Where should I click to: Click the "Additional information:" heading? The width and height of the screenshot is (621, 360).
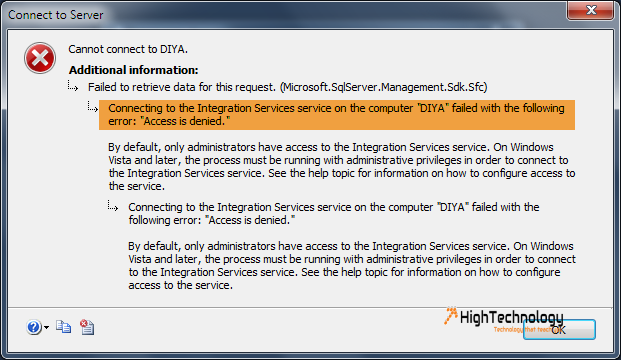(x=133, y=70)
